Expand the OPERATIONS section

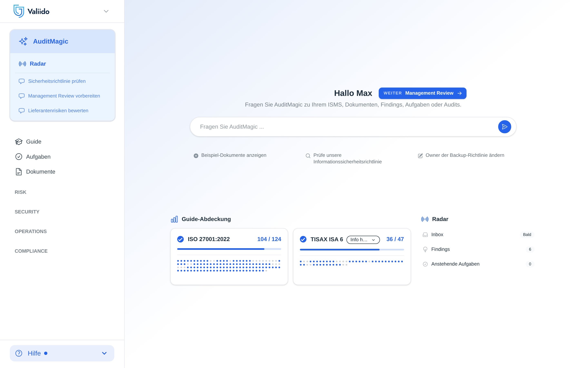31,231
